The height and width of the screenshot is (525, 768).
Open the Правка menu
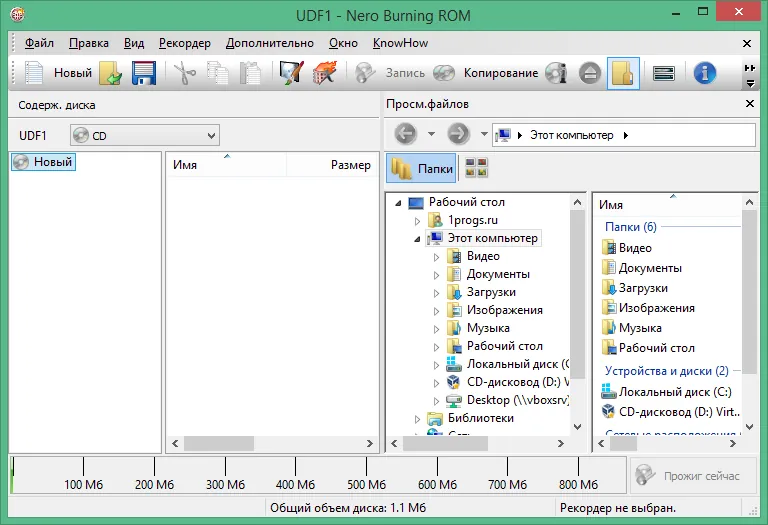(89, 43)
